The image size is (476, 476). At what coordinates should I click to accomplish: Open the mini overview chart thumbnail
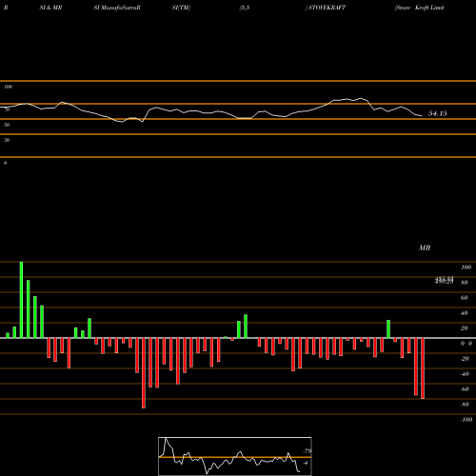tap(235, 456)
